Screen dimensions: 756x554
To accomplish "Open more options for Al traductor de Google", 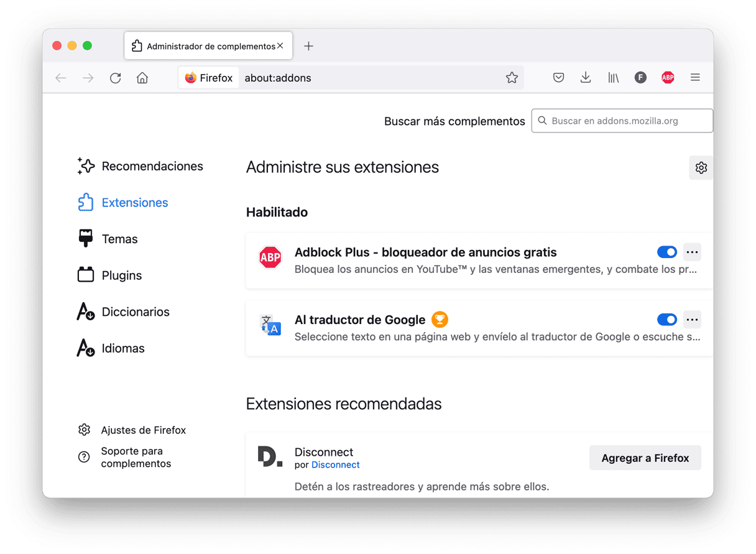I will [x=692, y=320].
